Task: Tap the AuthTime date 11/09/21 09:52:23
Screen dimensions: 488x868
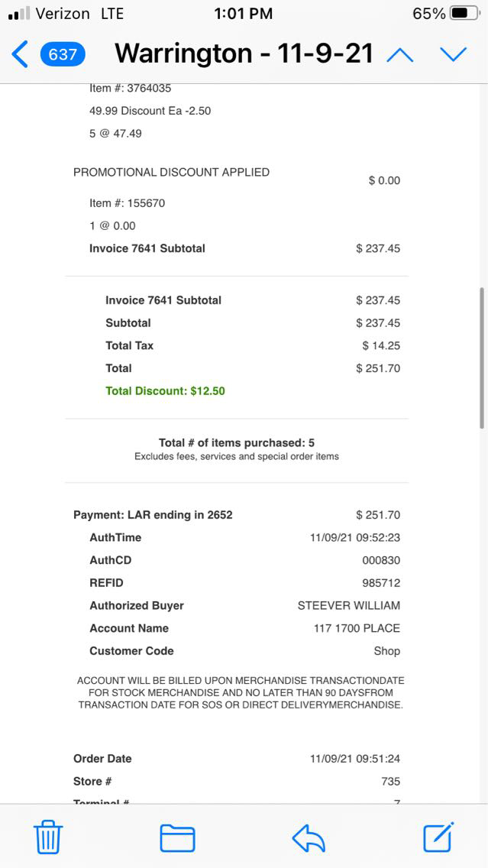Action: 354,538
